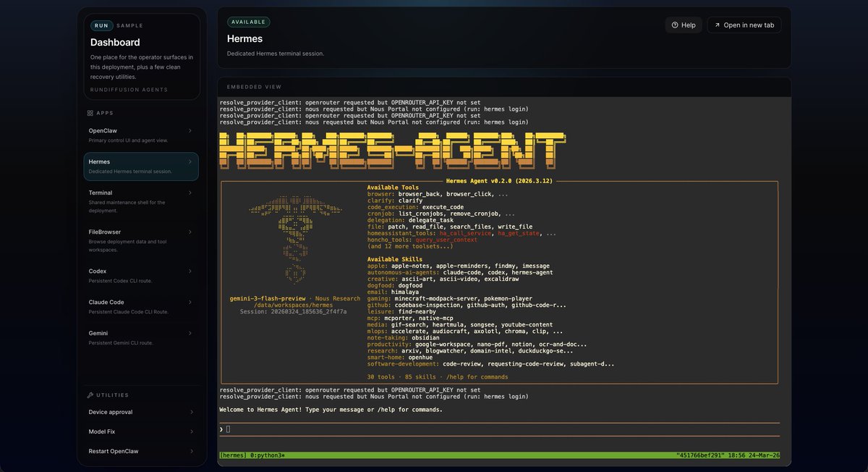Click the chevron beside Model Fix
Screen dimensions: 868x472
pos(192,431)
